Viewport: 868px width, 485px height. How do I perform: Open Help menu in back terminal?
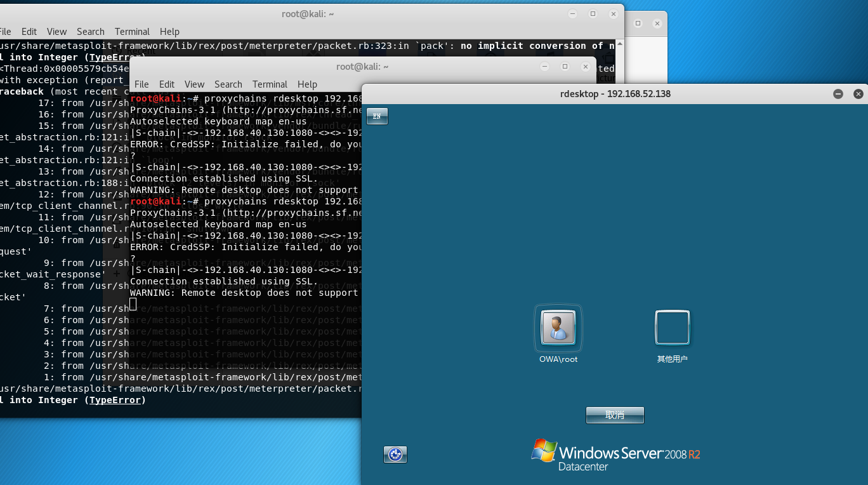coord(169,32)
